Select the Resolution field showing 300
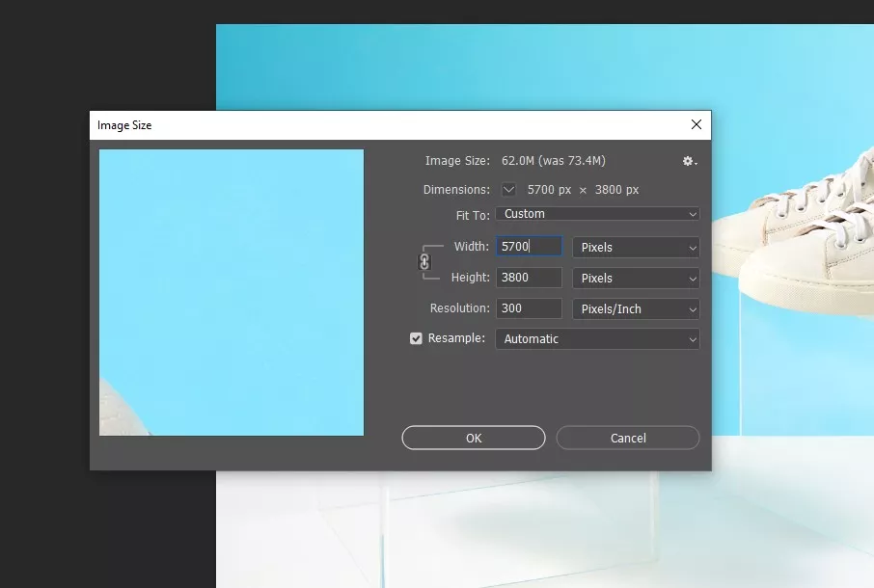 point(528,308)
